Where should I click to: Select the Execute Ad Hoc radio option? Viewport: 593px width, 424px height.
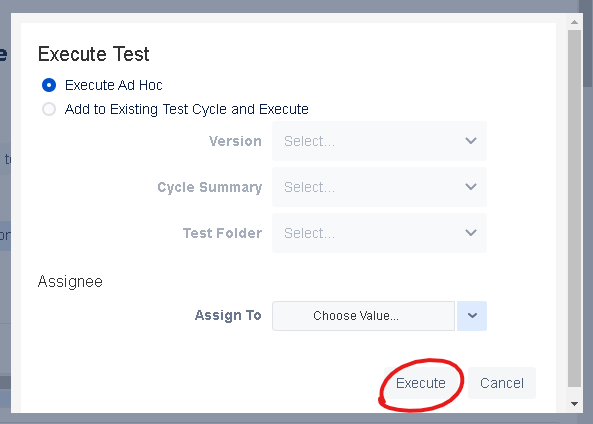point(49,85)
